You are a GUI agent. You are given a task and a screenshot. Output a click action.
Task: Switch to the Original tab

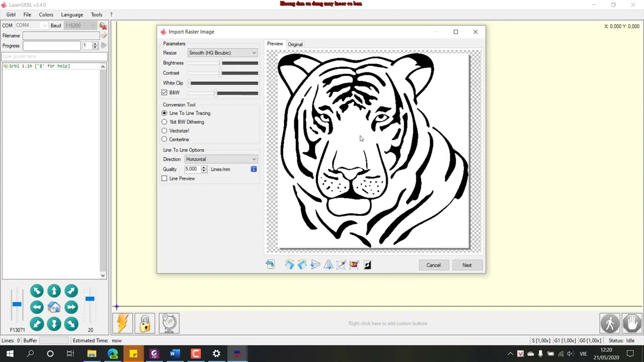click(x=295, y=44)
